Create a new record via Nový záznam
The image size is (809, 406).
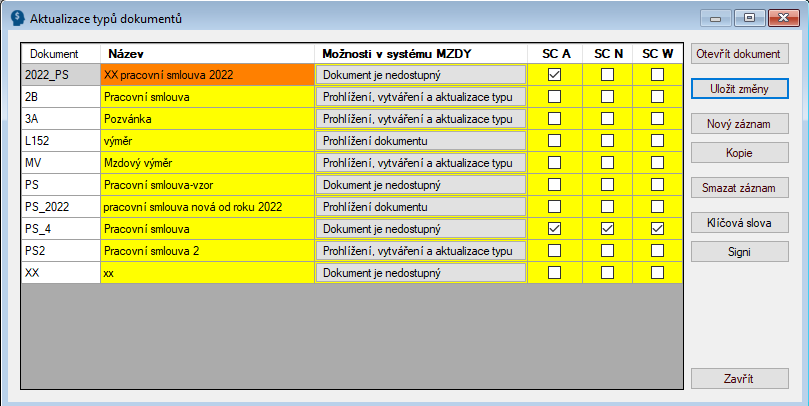tap(739, 123)
